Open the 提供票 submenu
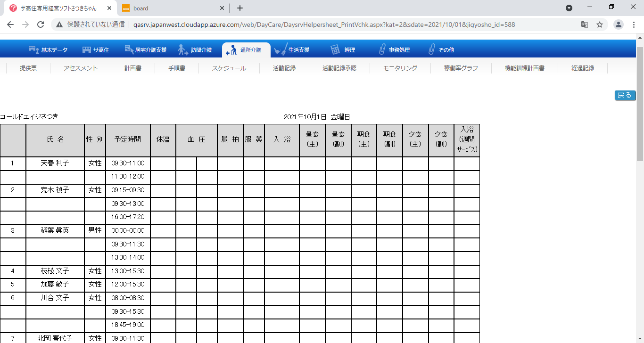This screenshot has height=343, width=644. pos(28,68)
